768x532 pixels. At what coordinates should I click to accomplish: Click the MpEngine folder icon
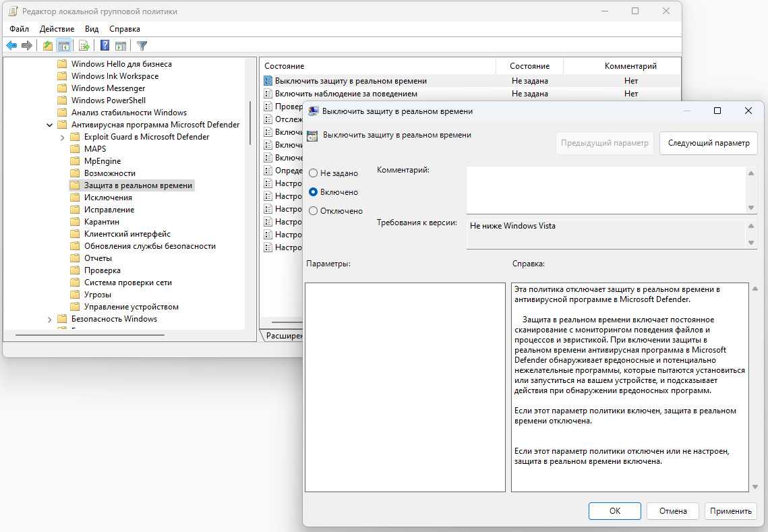coord(75,160)
